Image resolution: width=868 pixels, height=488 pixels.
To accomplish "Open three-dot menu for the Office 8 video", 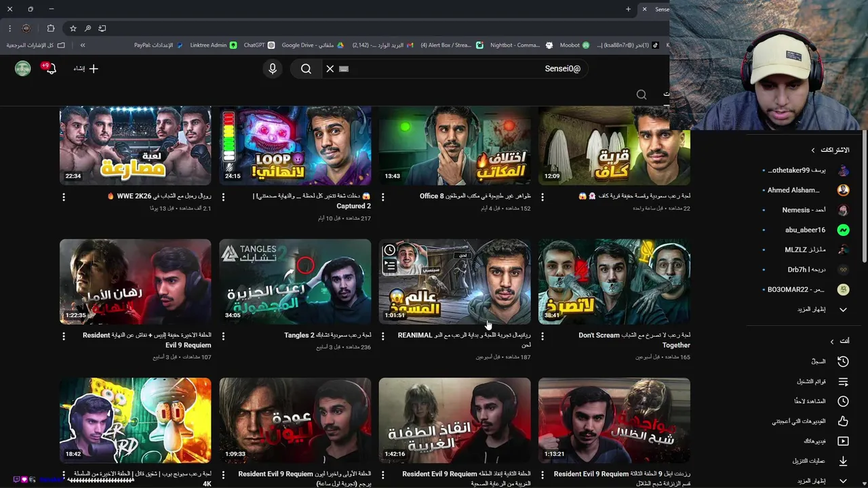I will click(383, 197).
